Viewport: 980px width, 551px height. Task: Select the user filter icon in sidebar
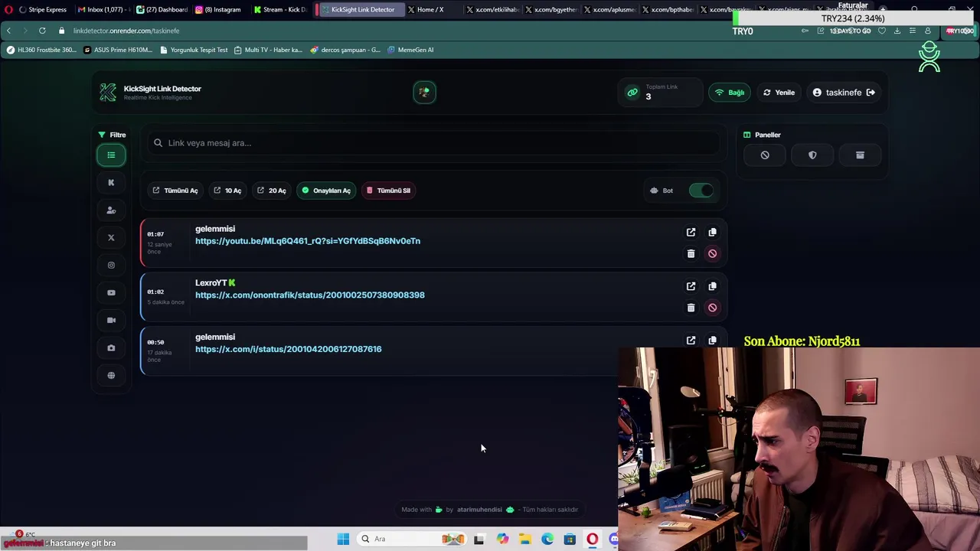[x=111, y=210]
